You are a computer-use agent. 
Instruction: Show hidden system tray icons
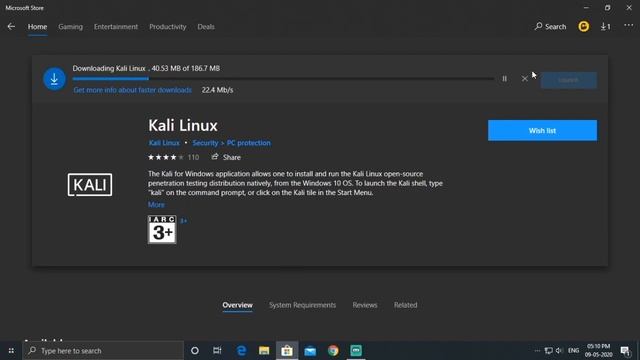(x=537, y=351)
